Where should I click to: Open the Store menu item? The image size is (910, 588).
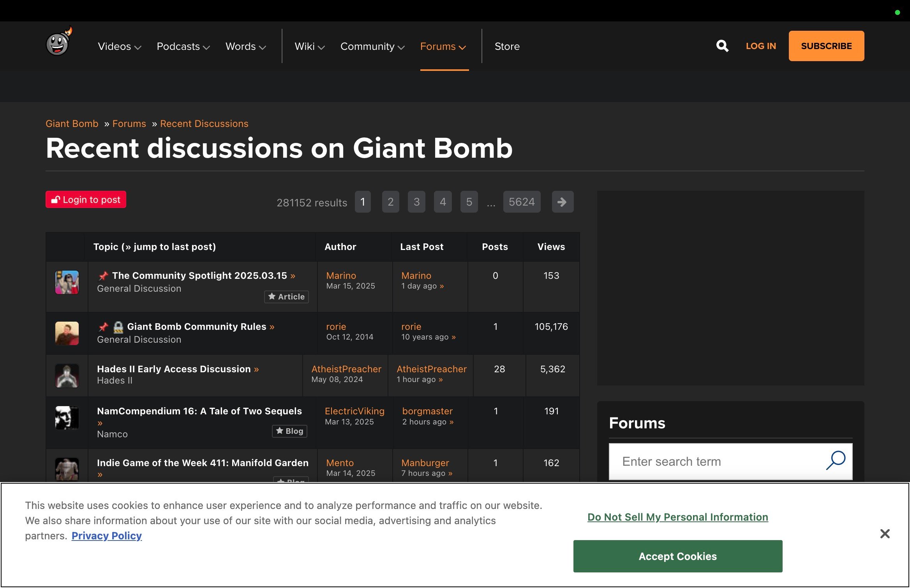(507, 46)
